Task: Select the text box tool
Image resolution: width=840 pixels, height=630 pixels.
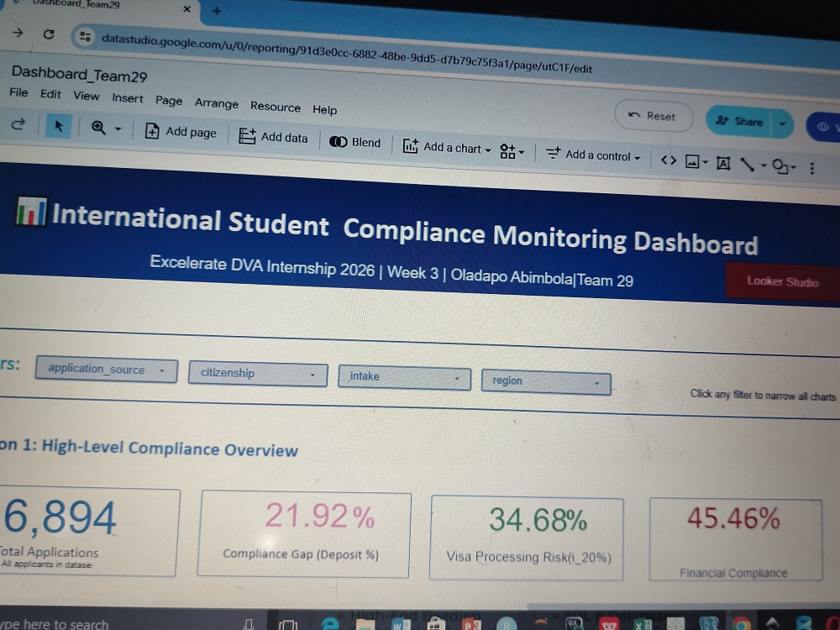Action: click(722, 163)
